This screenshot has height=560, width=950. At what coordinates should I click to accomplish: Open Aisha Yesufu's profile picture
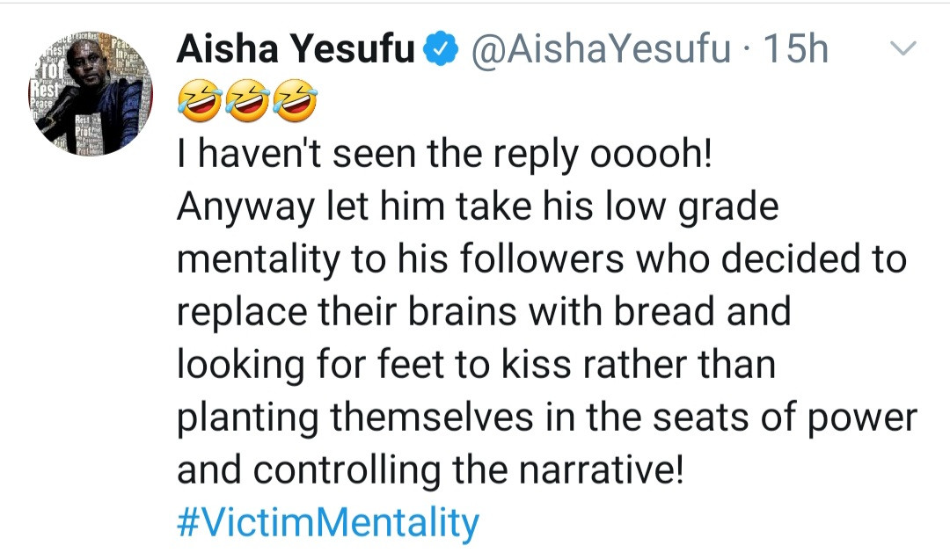89,92
